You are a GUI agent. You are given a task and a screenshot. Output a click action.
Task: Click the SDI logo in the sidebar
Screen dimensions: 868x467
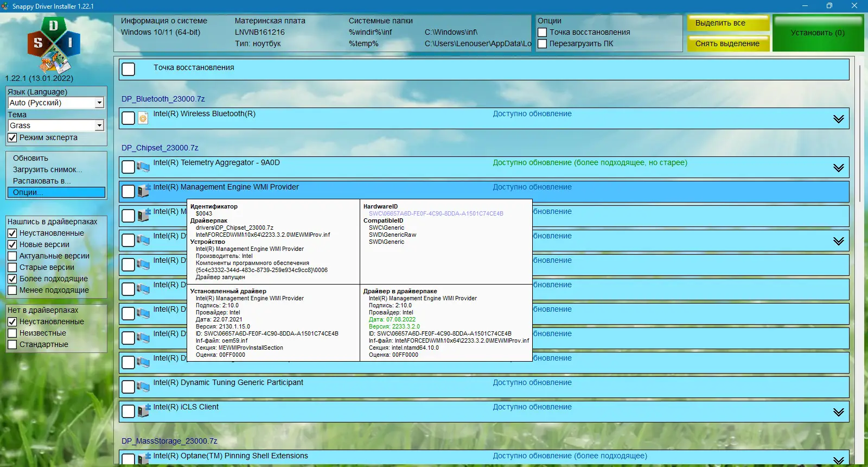pyautogui.click(x=53, y=45)
